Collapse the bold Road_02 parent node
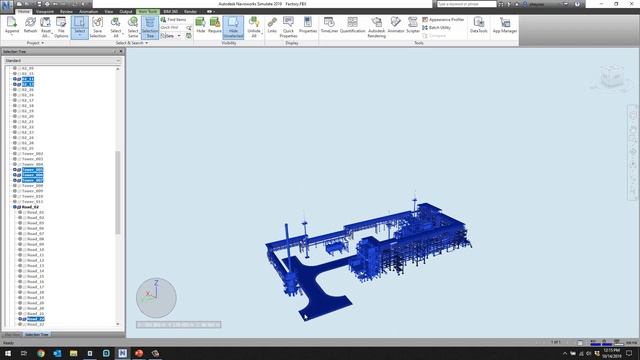Image resolution: width=640 pixels, height=360 pixels. click(x=15, y=207)
